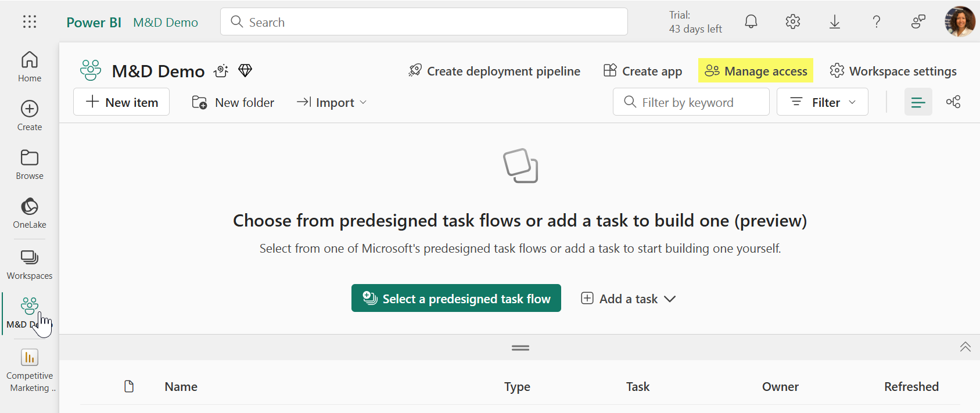
Task: Click the file type column icon
Action: tap(129, 386)
